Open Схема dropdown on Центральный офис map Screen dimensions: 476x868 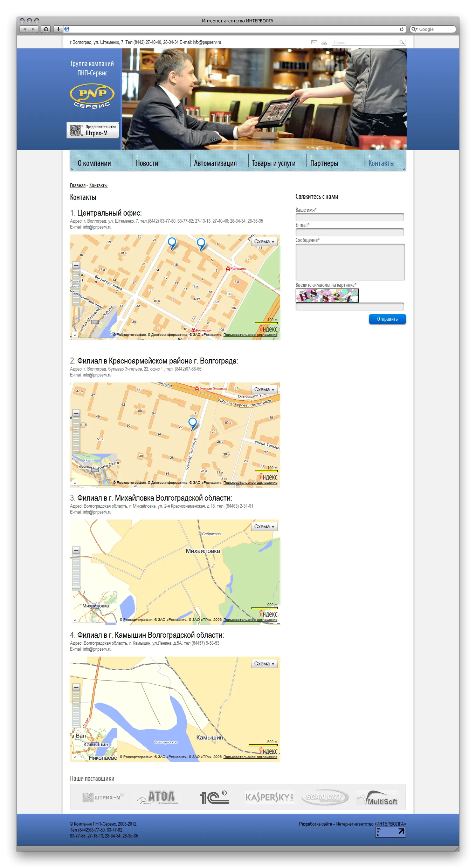pyautogui.click(x=264, y=242)
